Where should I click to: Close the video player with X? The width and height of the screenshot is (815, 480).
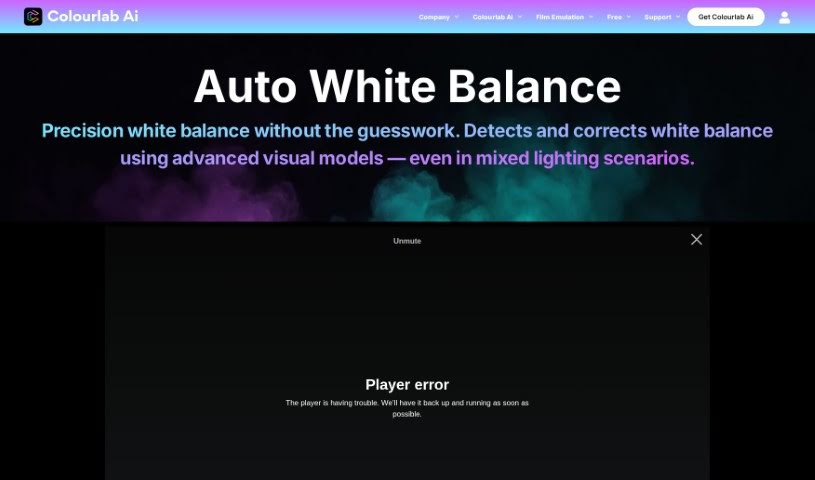tap(696, 239)
